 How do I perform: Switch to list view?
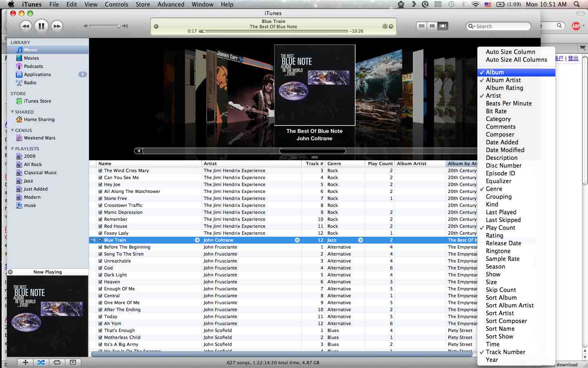click(421, 26)
